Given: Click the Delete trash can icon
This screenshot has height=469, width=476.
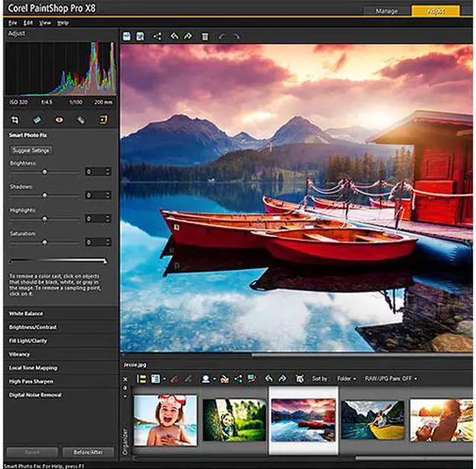Looking at the screenshot, I should point(205,36).
